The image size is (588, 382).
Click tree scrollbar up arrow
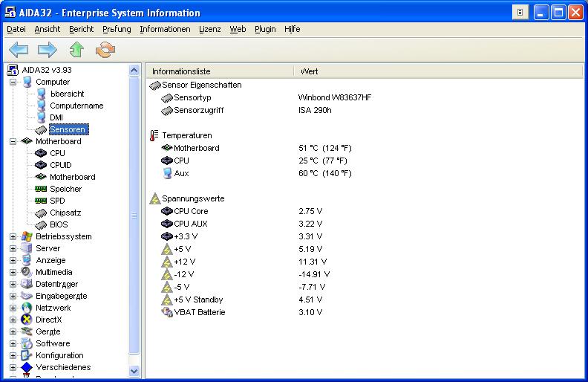(134, 70)
